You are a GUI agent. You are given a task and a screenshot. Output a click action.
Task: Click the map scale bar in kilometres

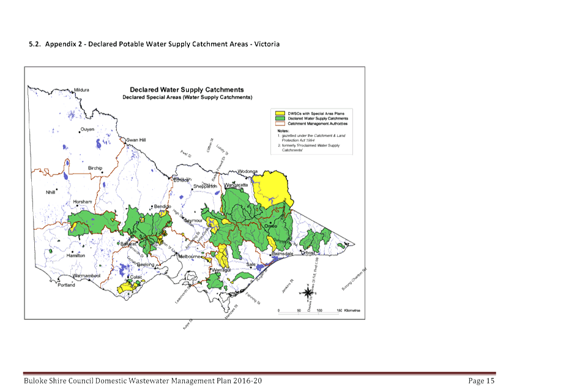[x=309, y=312]
